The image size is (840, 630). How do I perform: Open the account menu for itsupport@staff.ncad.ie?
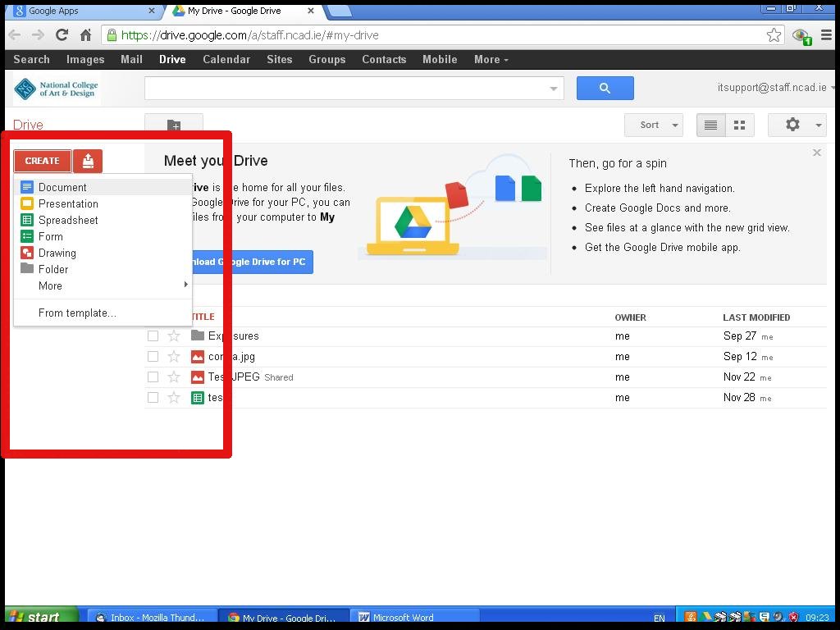coord(776,87)
